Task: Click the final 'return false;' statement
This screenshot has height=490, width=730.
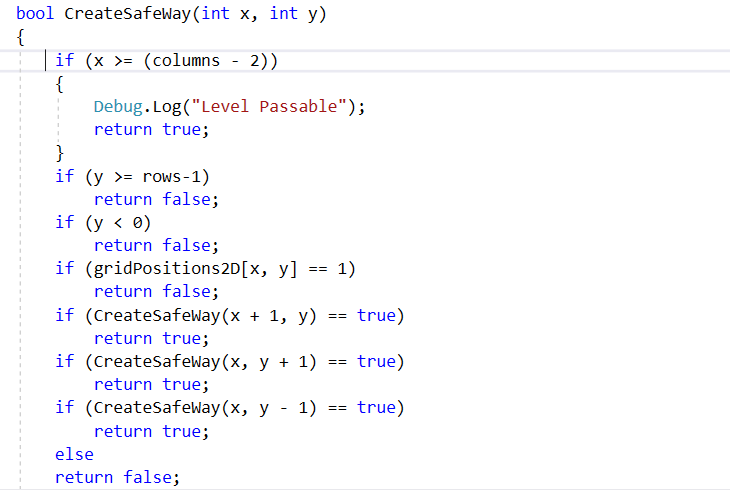Action: point(117,477)
